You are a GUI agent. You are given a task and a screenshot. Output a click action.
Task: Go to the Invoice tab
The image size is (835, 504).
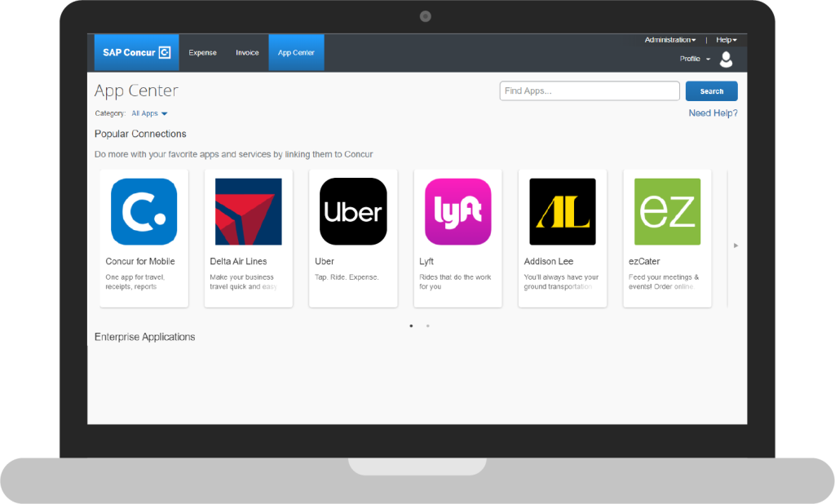coord(247,53)
